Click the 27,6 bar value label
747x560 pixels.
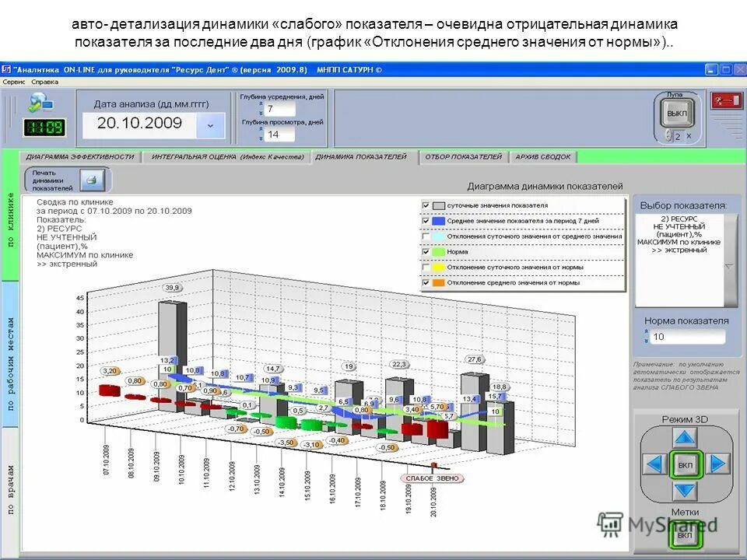click(x=475, y=359)
